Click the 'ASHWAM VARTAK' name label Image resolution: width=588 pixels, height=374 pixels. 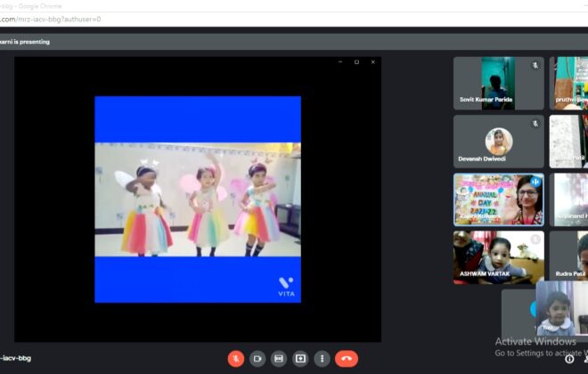pyautogui.click(x=485, y=273)
